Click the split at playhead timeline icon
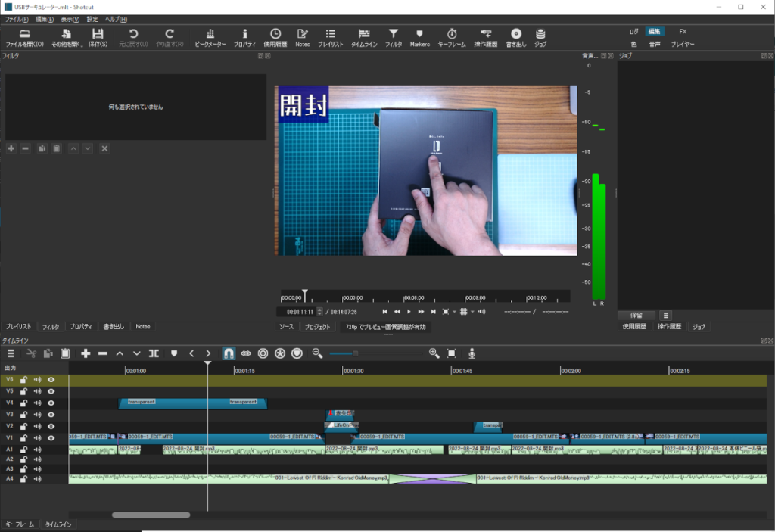Screen dimensions: 775x532 (154, 353)
